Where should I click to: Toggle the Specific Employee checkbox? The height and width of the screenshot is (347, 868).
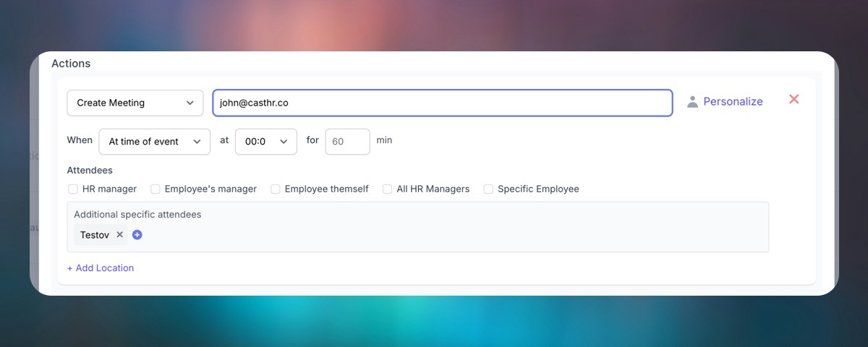pos(488,189)
